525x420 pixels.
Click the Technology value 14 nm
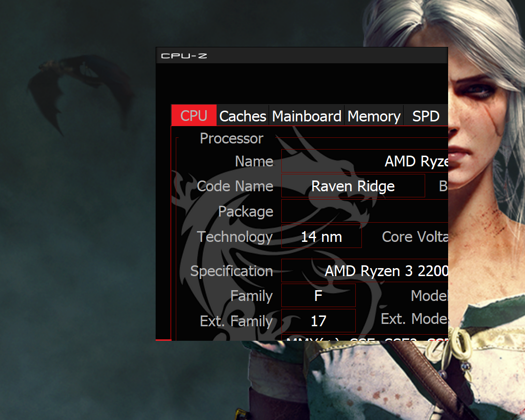tap(322, 236)
